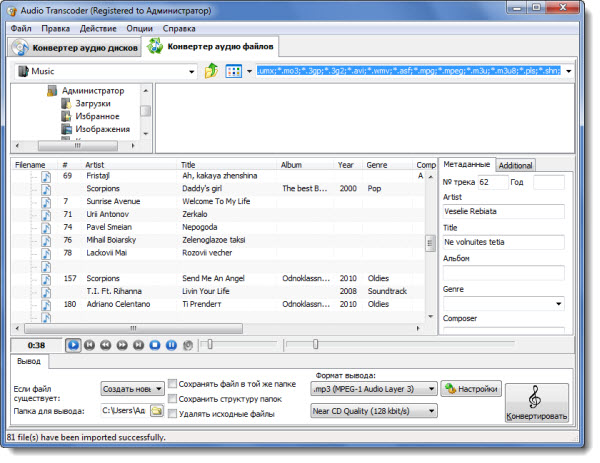Image resolution: width=600 pixels, height=463 pixels.
Task: Click the playback position seek slider
Action: click(x=240, y=345)
